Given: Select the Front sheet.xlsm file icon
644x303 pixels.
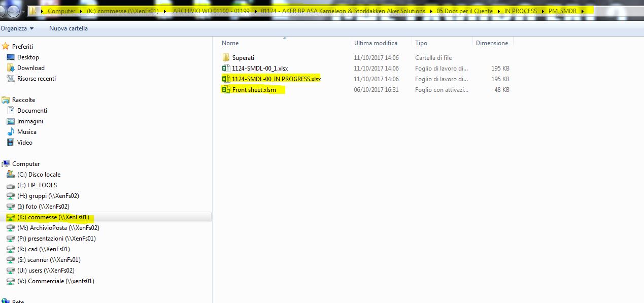Looking at the screenshot, I should [x=226, y=89].
